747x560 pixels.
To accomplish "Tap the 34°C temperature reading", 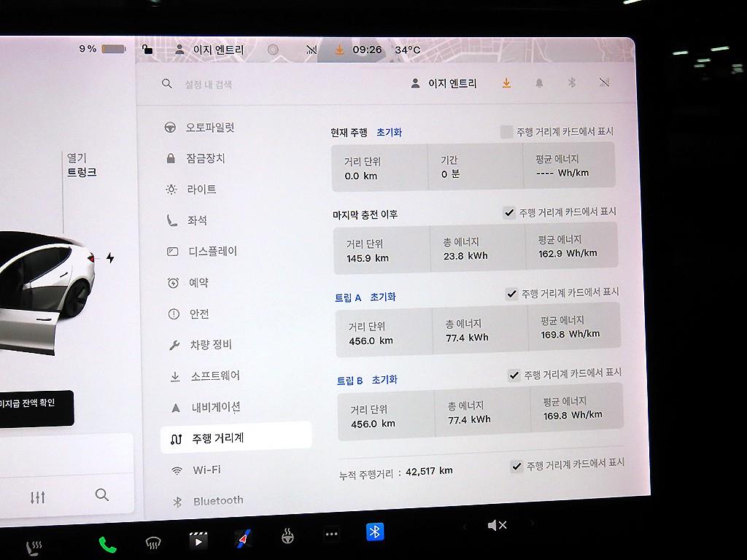I will point(407,50).
